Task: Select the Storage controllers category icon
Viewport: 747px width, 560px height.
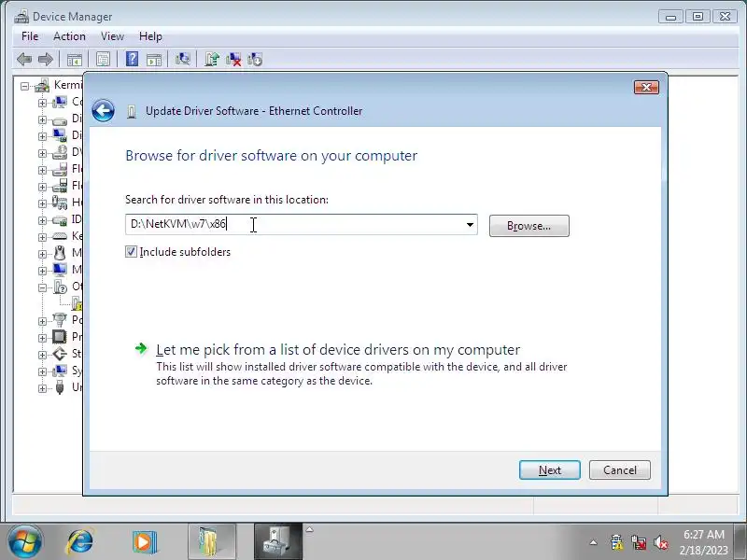Action: click(x=60, y=354)
